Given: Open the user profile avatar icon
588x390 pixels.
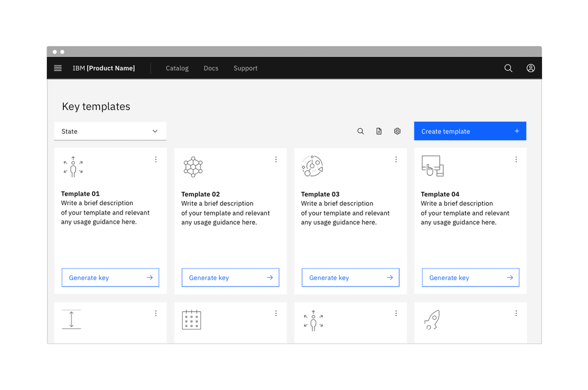Looking at the screenshot, I should click(x=530, y=68).
